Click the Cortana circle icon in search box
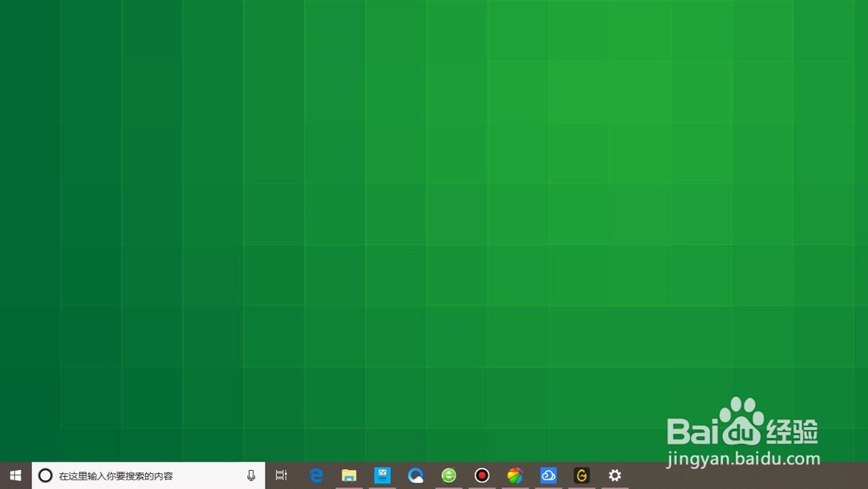The height and width of the screenshot is (489, 868). point(45,475)
